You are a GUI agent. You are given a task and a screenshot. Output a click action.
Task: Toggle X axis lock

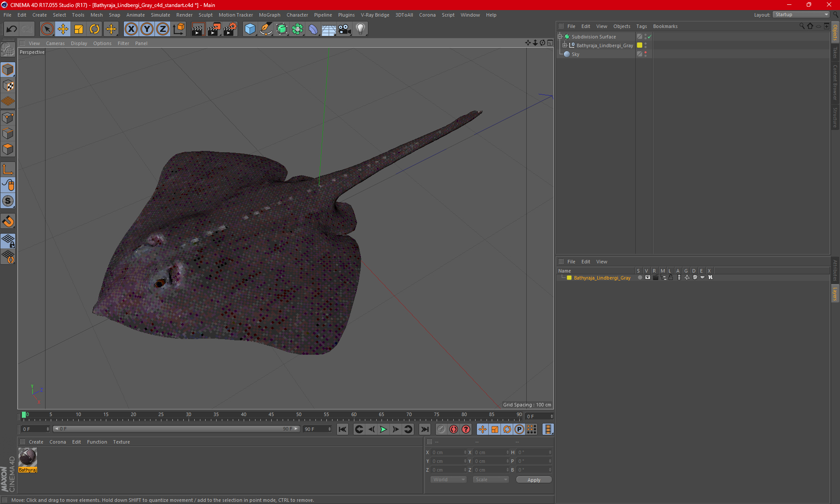[x=131, y=29]
